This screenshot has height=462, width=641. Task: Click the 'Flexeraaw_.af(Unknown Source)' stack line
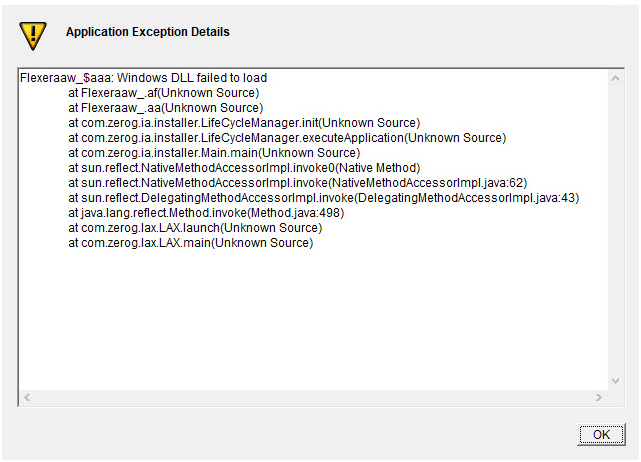coord(164,93)
